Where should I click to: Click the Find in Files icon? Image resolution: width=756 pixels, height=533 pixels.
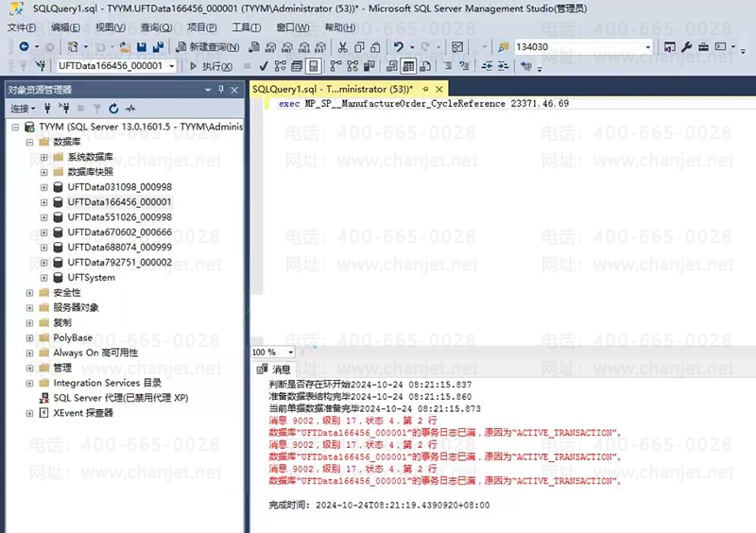click(x=503, y=47)
